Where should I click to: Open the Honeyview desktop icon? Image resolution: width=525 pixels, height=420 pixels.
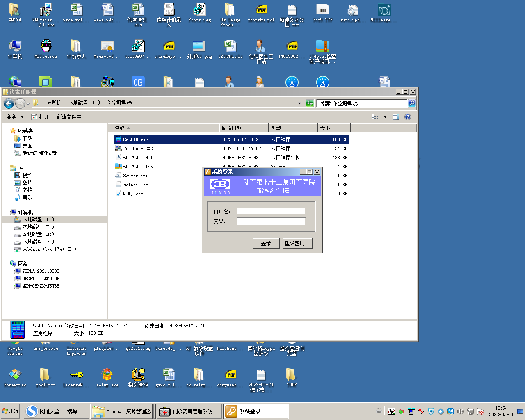[15, 378]
